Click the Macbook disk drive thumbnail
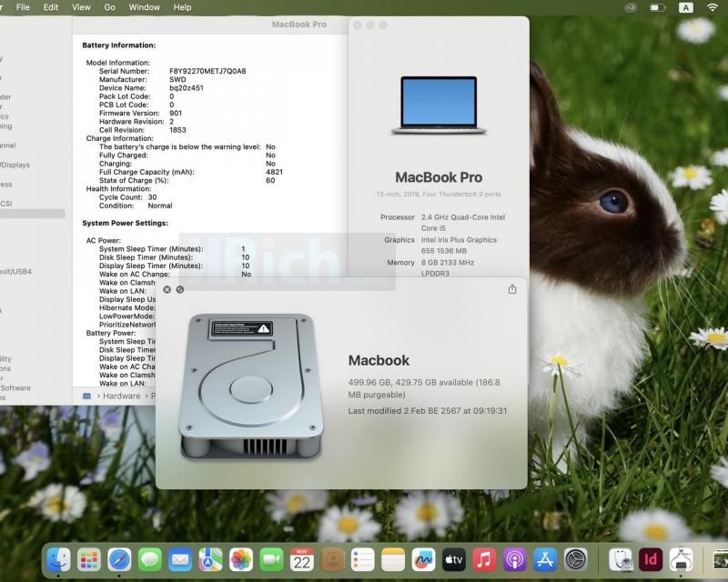The image size is (728, 582). 251,387
